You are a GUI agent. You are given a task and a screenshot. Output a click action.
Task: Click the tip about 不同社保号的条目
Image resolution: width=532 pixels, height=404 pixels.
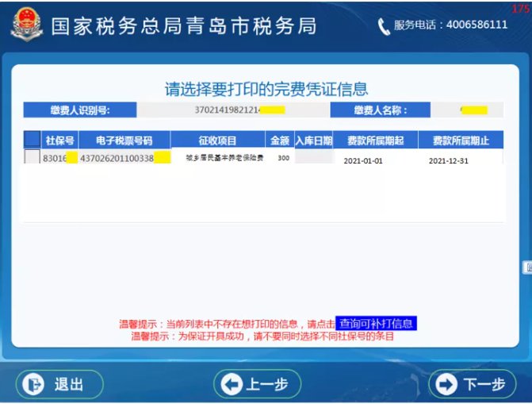click(x=262, y=337)
